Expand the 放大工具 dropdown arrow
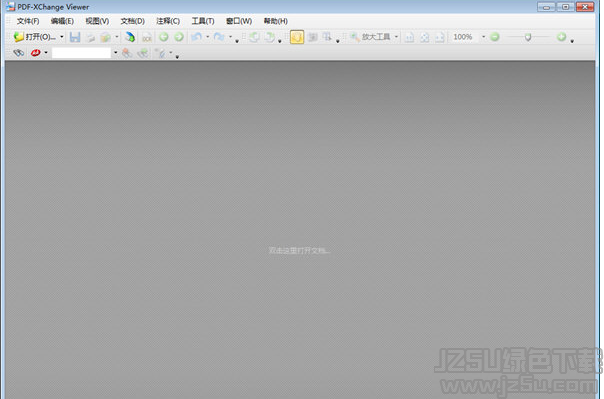 [396, 37]
